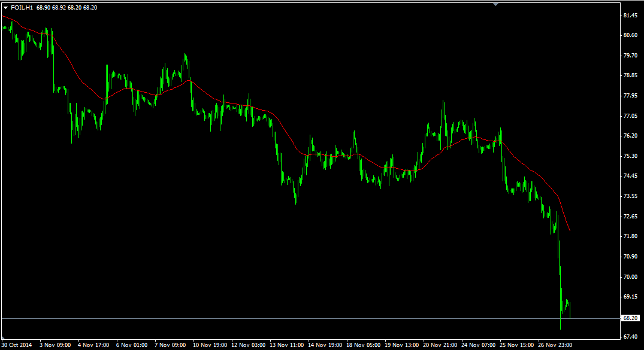This screenshot has width=644, height=350.
Task: Click the 13 Nov 11:00 time label
Action: pos(287,345)
